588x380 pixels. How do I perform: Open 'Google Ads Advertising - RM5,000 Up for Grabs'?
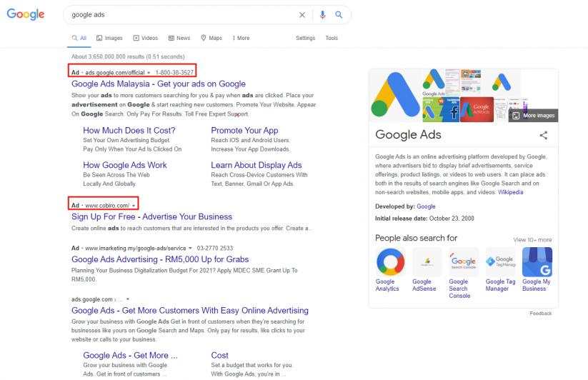pyautogui.click(x=160, y=259)
